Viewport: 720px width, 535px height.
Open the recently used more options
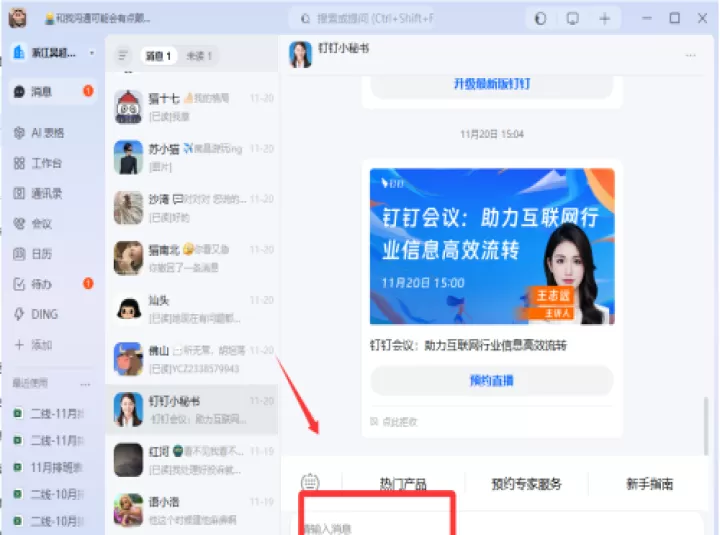click(x=85, y=384)
